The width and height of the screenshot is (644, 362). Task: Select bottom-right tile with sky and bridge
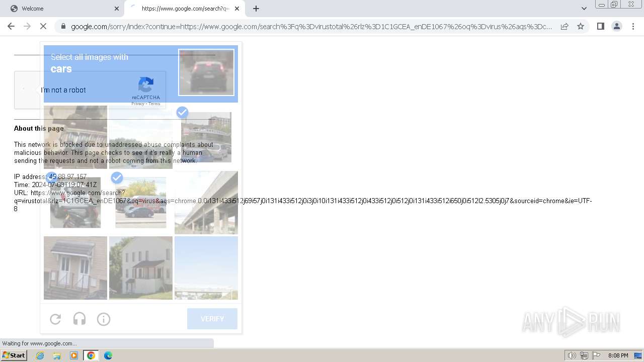[206, 268]
